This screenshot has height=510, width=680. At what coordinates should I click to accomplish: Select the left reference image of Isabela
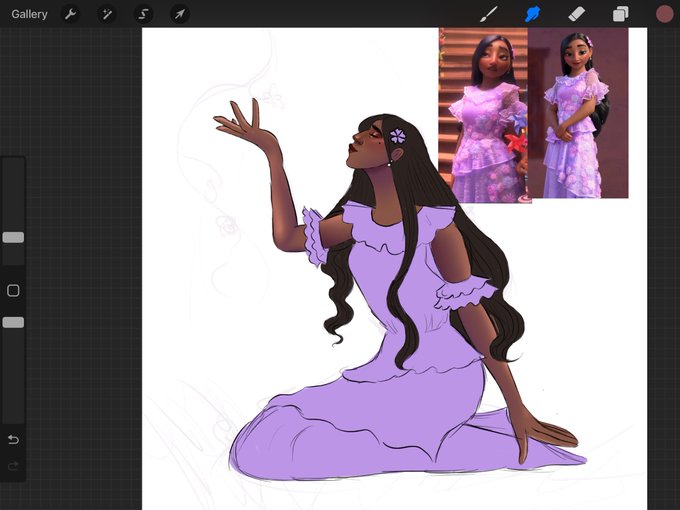point(483,115)
